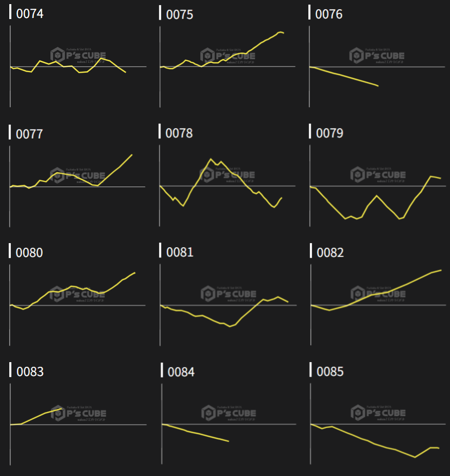
Task: Click the peak of chart 0078's yellow line
Action: (x=211, y=159)
